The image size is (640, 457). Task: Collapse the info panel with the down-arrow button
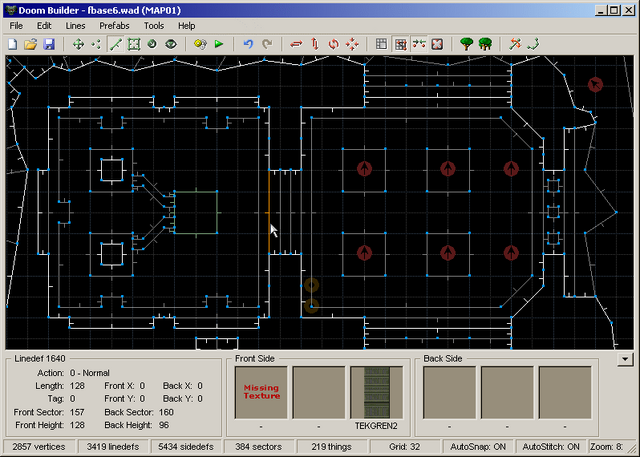(625, 359)
